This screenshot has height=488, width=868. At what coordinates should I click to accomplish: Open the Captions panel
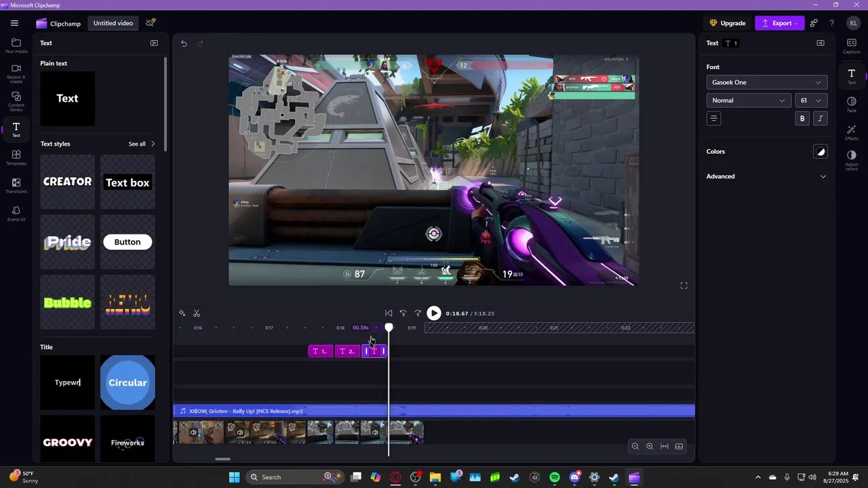pos(851,45)
